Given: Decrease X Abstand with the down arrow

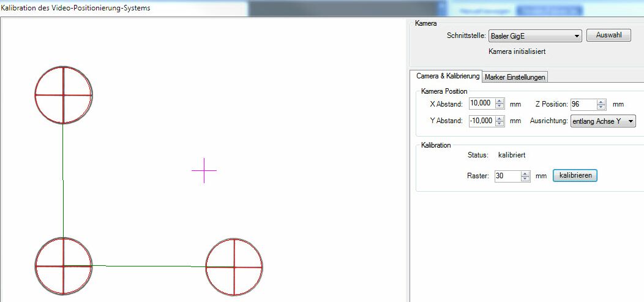Looking at the screenshot, I should click(x=500, y=107).
